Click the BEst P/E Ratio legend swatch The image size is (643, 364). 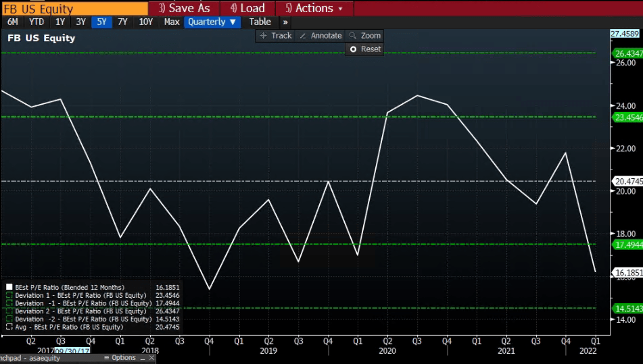(x=9, y=287)
